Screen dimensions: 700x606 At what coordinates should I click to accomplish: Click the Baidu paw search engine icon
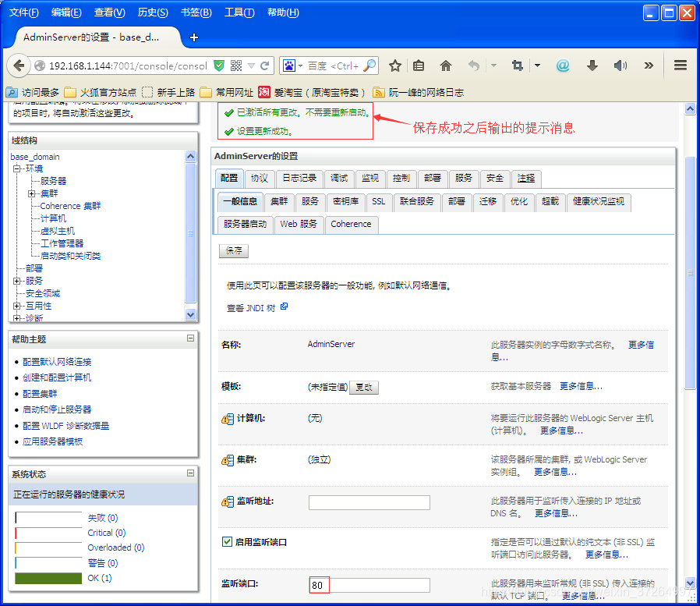(289, 66)
